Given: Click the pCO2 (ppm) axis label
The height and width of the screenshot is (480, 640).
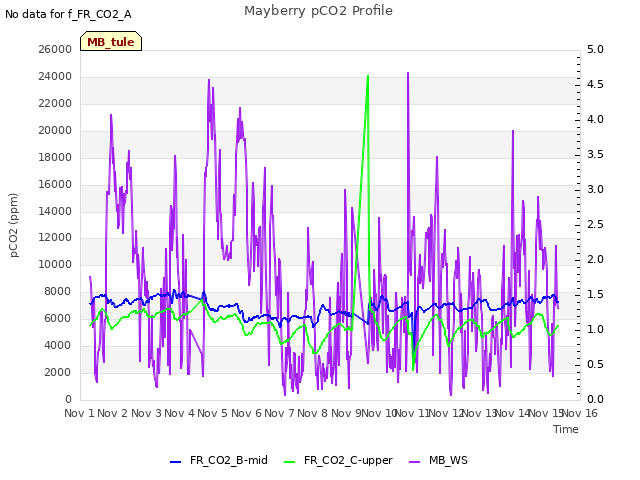Looking at the screenshot, I should [x=14, y=225].
